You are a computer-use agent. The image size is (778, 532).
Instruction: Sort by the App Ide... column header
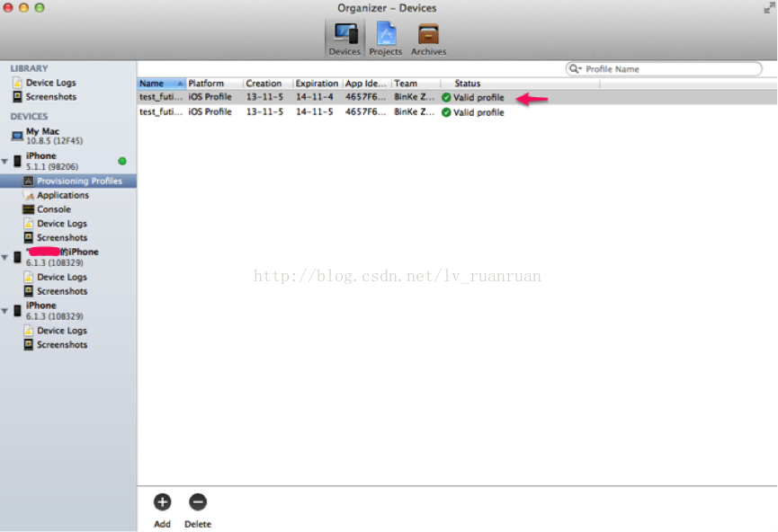click(x=367, y=84)
